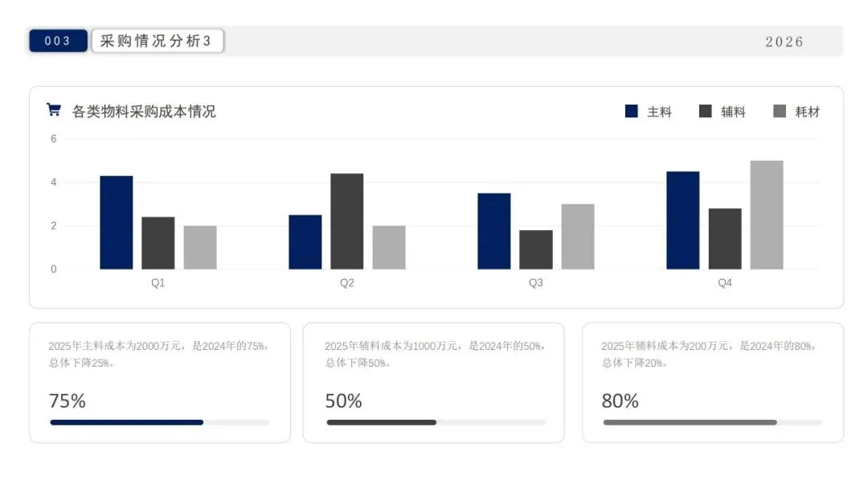Click the 50% dark gray progress bar
This screenshot has width=868, height=489.
click(x=381, y=421)
